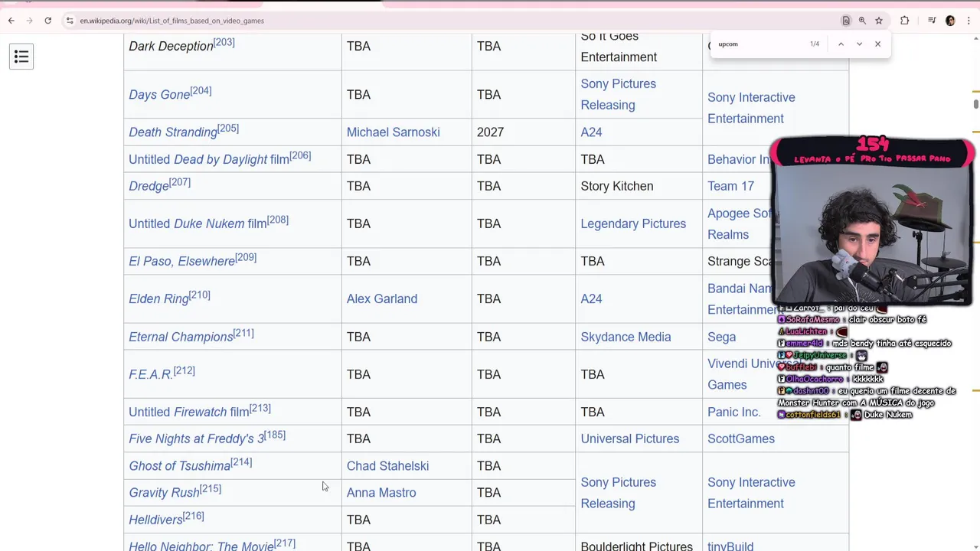The width and height of the screenshot is (980, 551).
Task: Go forward with the browser forward arrow
Action: point(29,21)
